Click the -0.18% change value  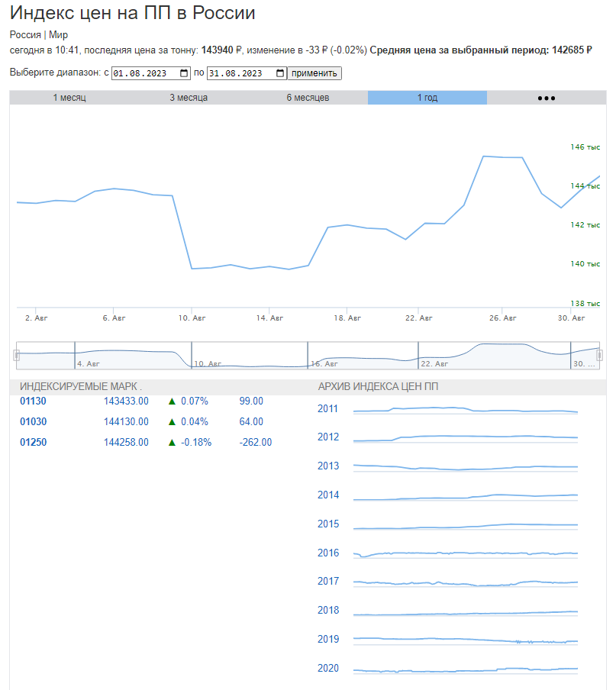pos(196,442)
